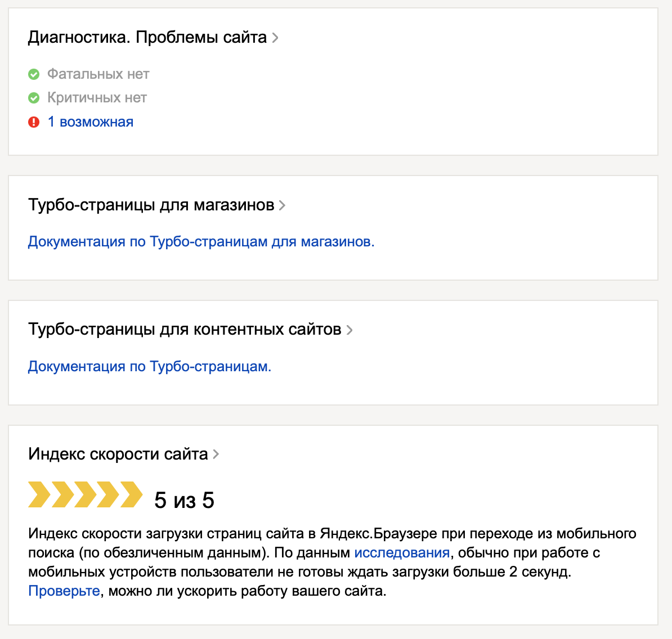Open the 1 возможная problem link
Image resolution: width=672 pixels, height=639 pixels.
coord(91,122)
